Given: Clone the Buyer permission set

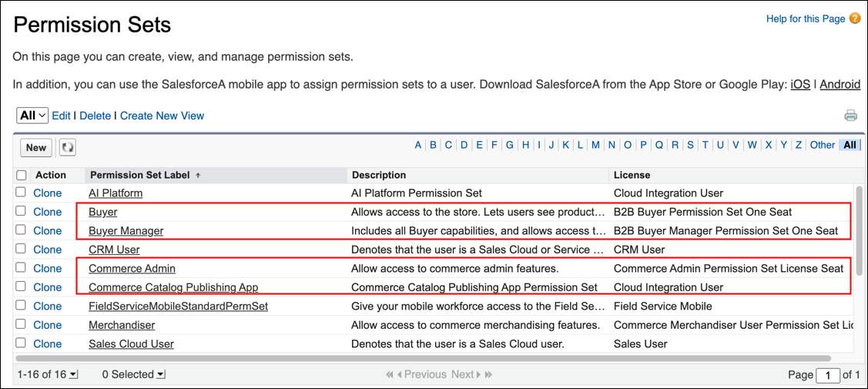Looking at the screenshot, I should (x=48, y=211).
